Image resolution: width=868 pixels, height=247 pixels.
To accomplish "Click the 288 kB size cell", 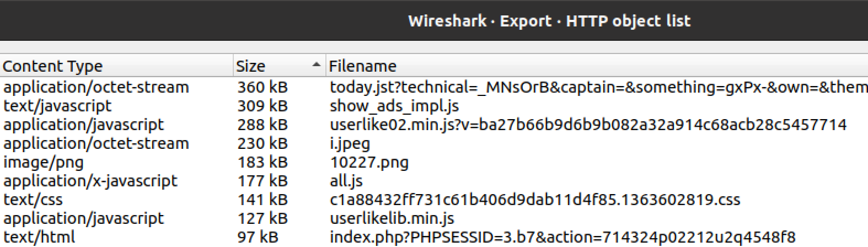I will coord(262,125).
